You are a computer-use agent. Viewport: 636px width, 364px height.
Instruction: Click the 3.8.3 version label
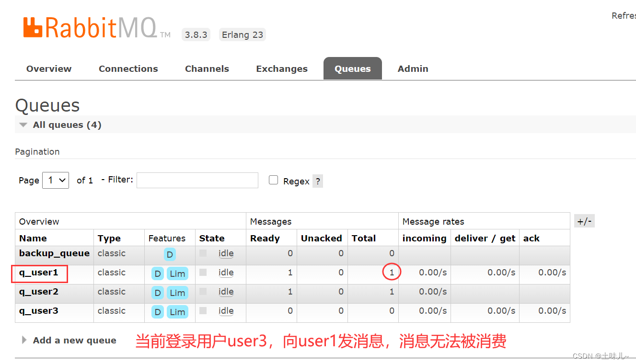click(196, 34)
